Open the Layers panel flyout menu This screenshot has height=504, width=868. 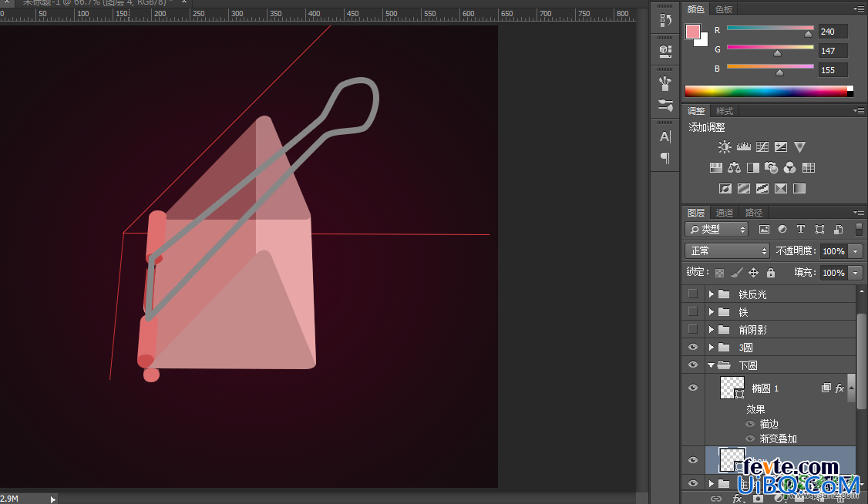(859, 213)
